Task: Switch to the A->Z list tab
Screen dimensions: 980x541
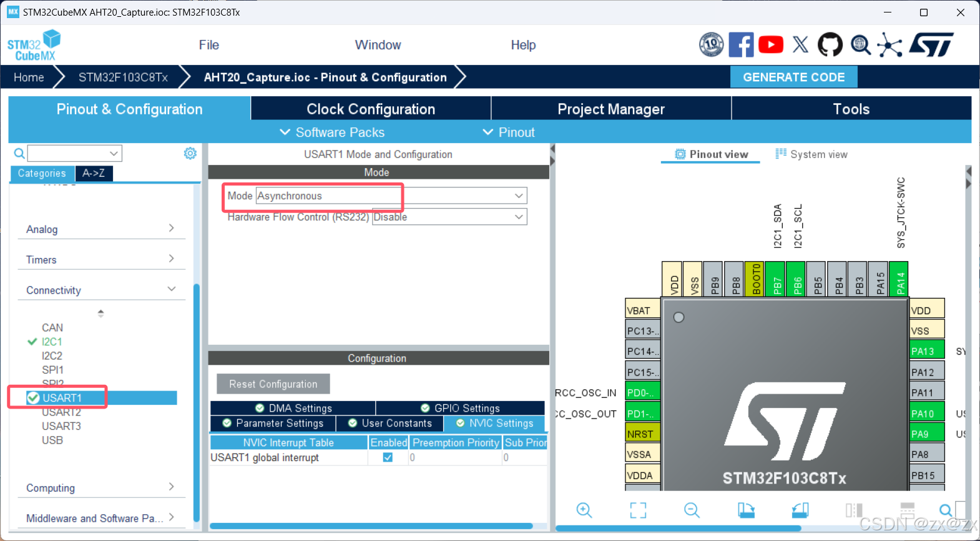Action: (94, 173)
